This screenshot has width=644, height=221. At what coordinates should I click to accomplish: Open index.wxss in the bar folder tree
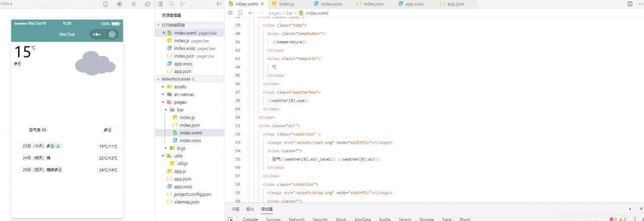[x=190, y=140]
